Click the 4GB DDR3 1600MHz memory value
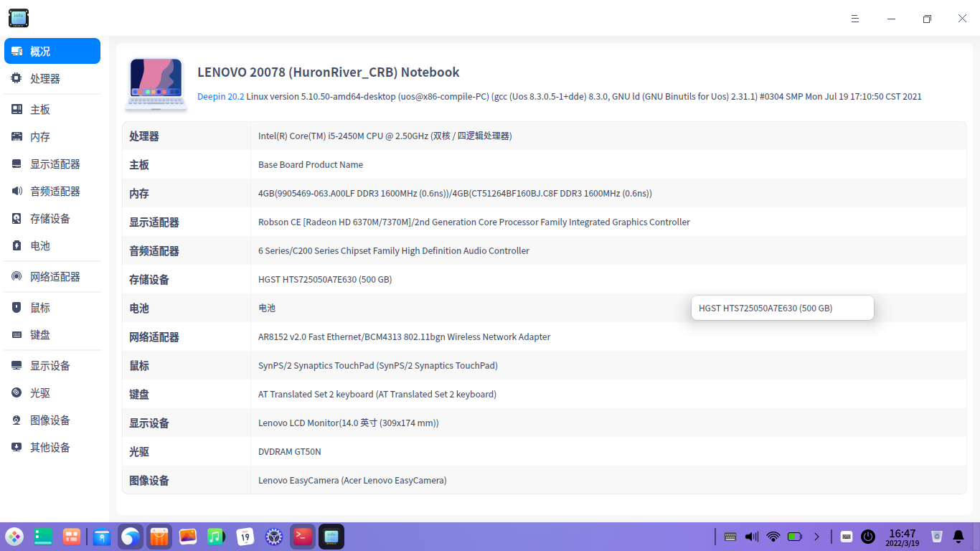980x551 pixels. [x=455, y=193]
